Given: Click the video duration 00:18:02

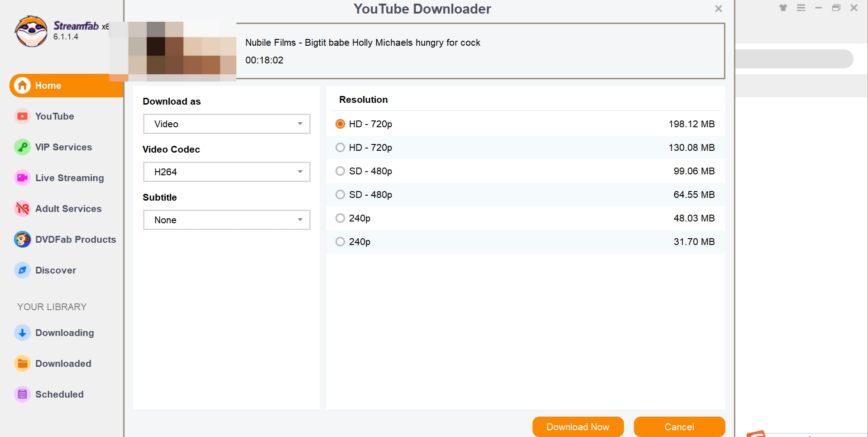Looking at the screenshot, I should pos(264,60).
